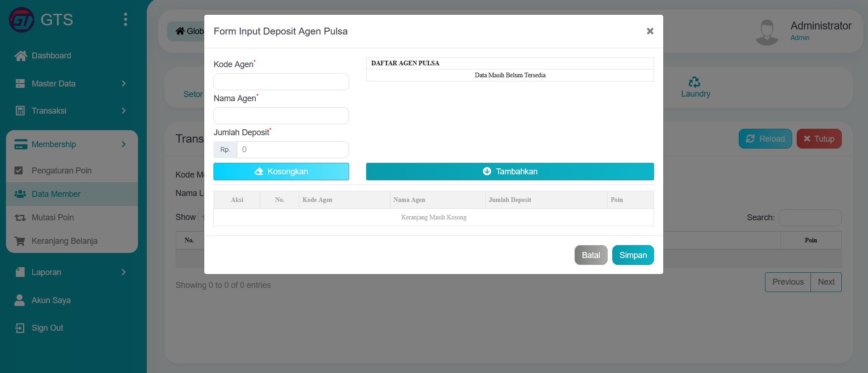This screenshot has height=373, width=868.
Task: Click the Keranjang Belanja cart icon
Action: [20, 241]
